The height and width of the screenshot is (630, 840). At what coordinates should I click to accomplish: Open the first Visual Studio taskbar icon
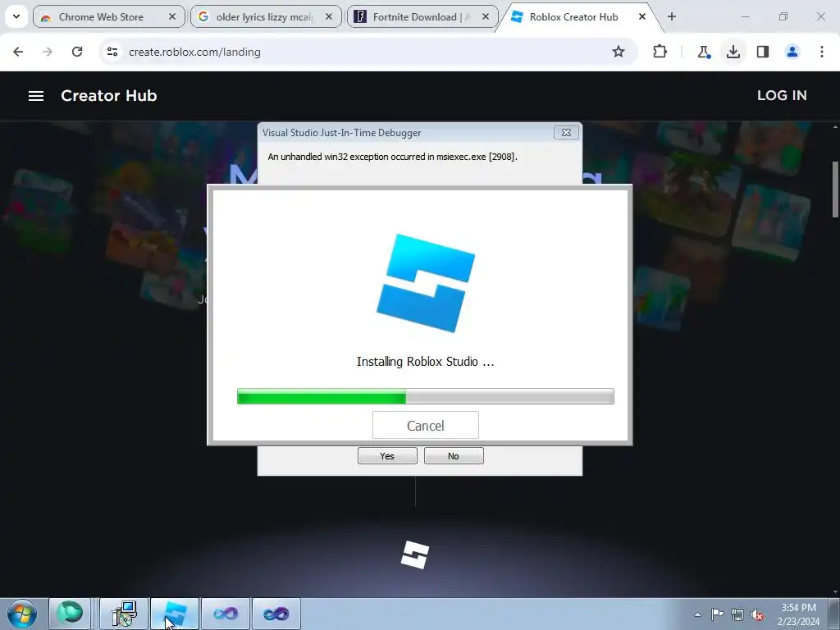tap(226, 614)
